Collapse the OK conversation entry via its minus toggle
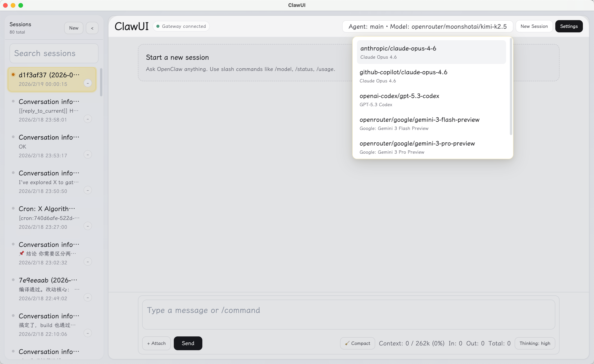 point(88,155)
